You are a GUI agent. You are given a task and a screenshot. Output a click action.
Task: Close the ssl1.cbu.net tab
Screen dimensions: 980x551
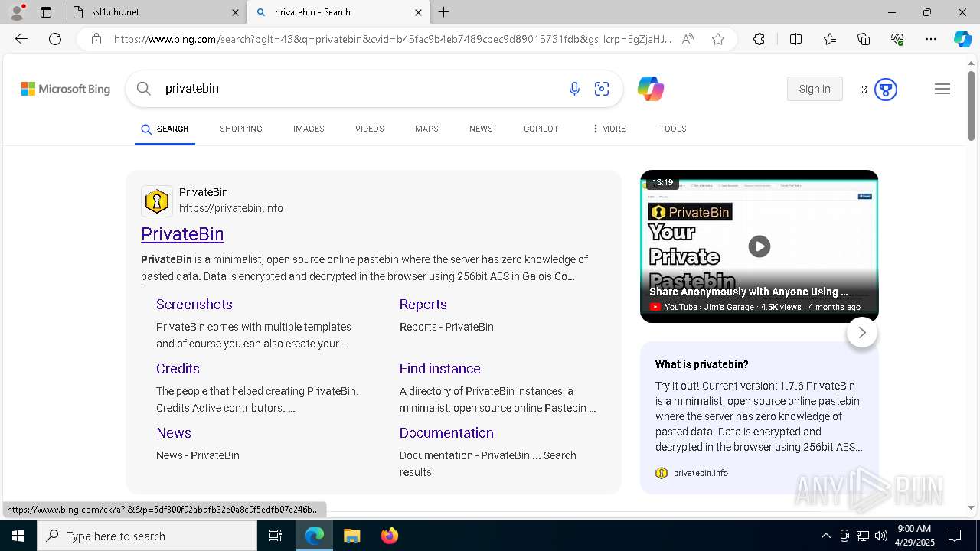pyautogui.click(x=235, y=12)
